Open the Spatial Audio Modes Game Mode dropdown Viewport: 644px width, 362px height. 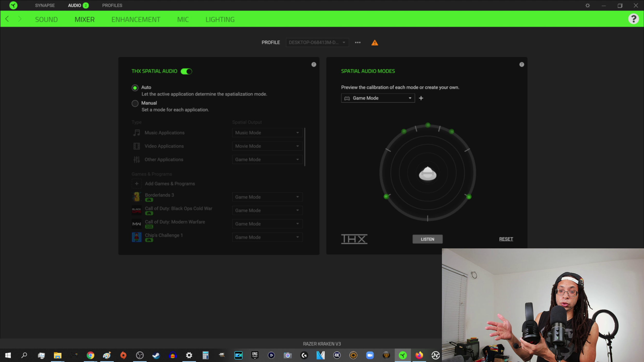pos(378,98)
